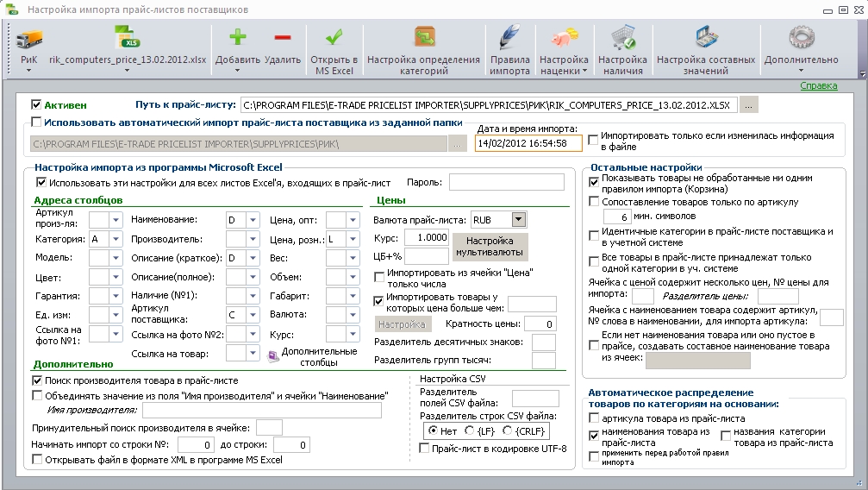This screenshot has height=490, width=868.
Task: Enable Сопоставление товаров только по артикулу
Action: point(594,202)
